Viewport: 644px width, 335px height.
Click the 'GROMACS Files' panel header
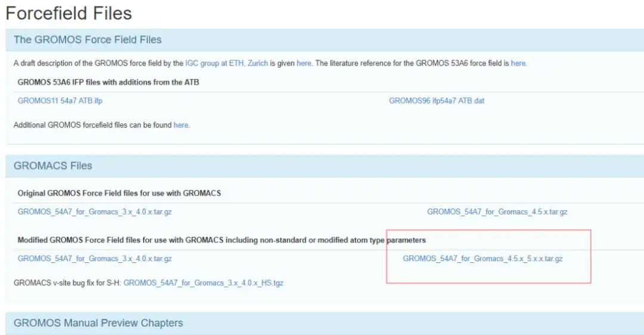pyautogui.click(x=324, y=166)
